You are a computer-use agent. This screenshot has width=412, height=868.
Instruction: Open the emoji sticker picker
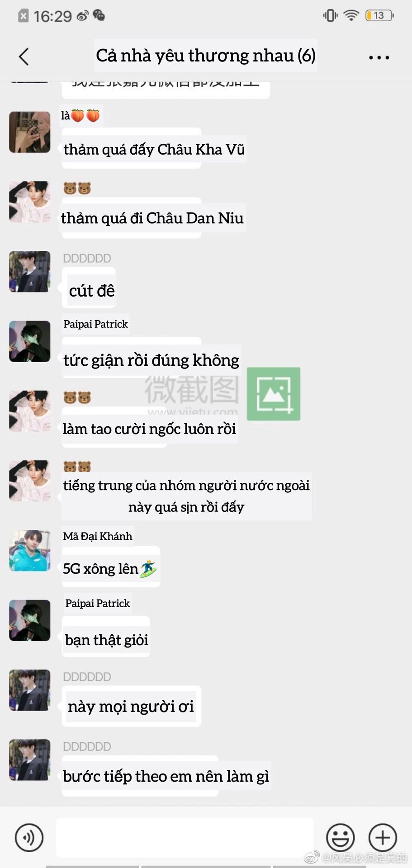click(x=340, y=837)
